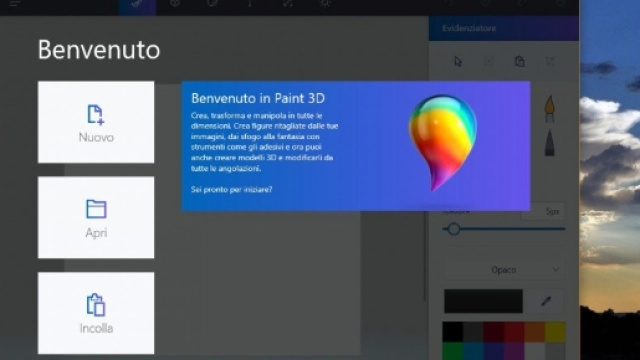Pick the dark red palette swatch
This screenshot has width=640, height=360.
pyautogui.click(x=493, y=332)
